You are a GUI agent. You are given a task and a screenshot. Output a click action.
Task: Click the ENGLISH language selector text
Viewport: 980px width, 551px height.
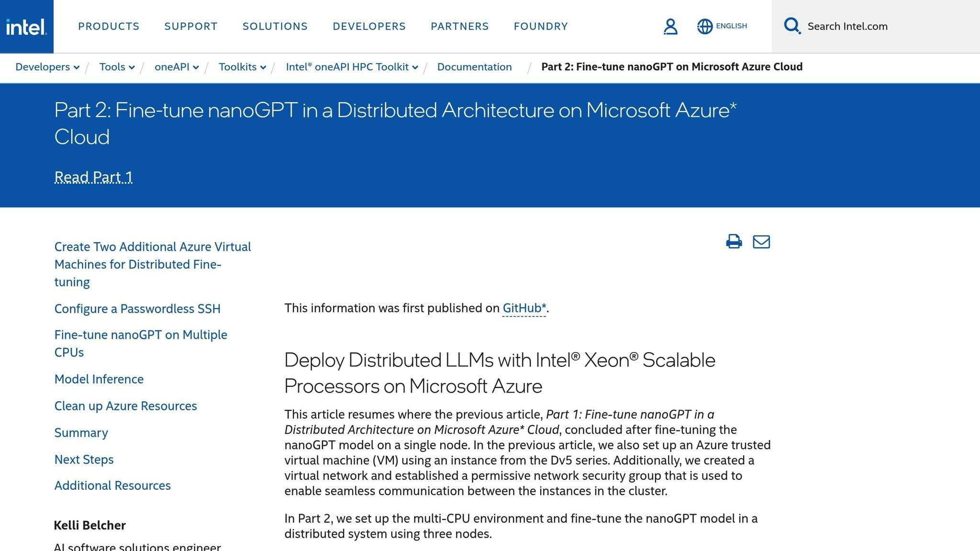[731, 26]
